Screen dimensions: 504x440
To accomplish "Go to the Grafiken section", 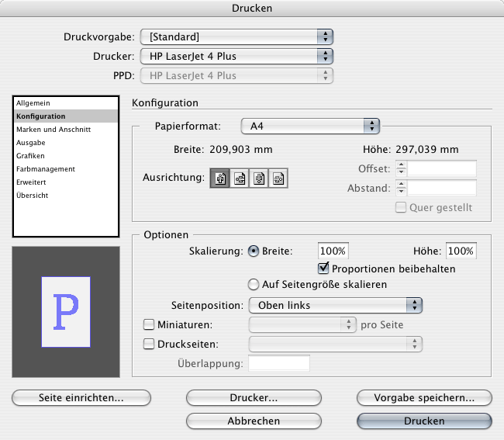I will coord(32,156).
